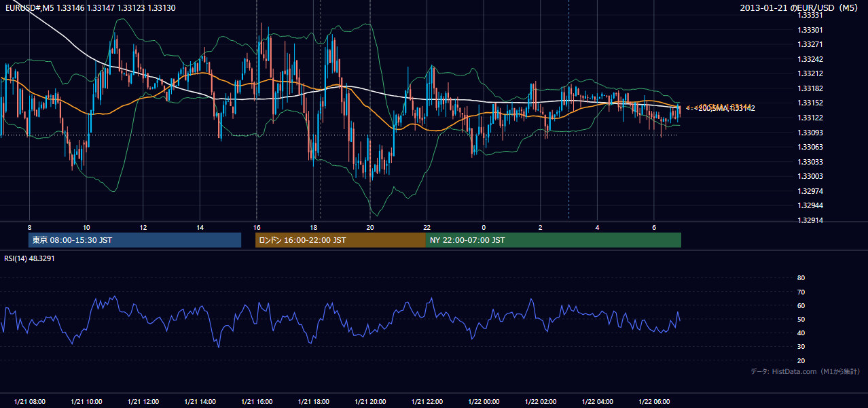
Task: Click RSI scale value 20
Action: pyautogui.click(x=801, y=360)
